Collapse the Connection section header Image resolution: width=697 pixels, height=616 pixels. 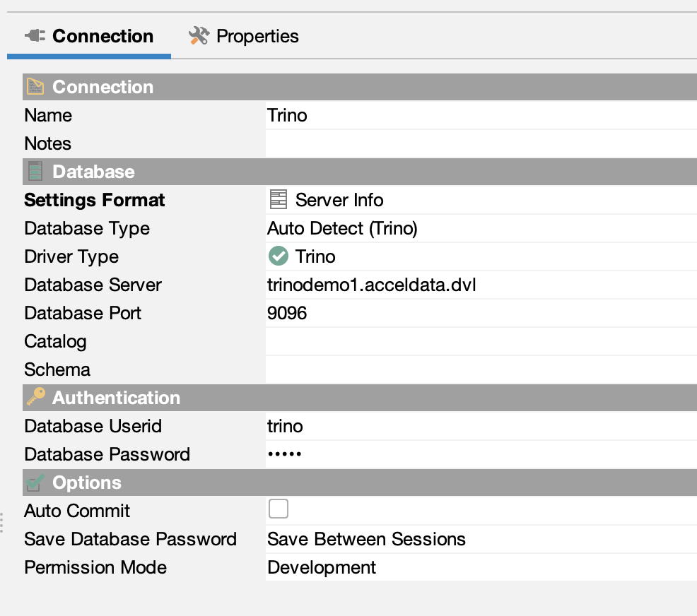[360, 87]
